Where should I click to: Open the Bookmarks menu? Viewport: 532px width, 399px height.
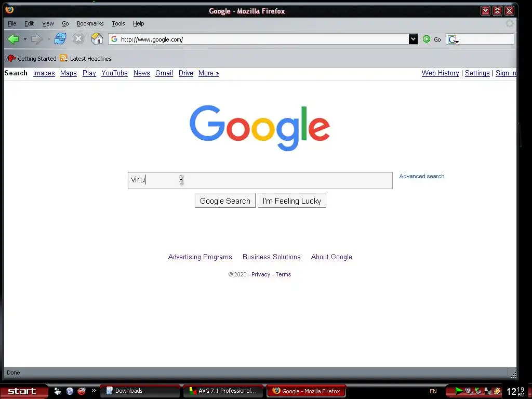click(x=90, y=23)
